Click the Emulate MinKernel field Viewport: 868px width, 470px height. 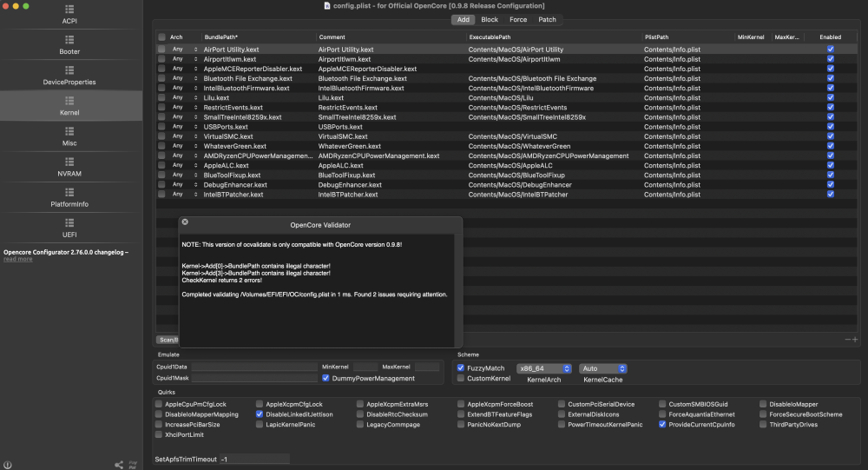(365, 367)
